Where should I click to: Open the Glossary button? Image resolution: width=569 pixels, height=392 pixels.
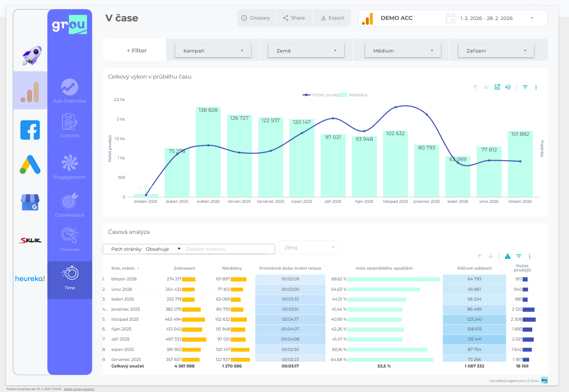point(256,18)
